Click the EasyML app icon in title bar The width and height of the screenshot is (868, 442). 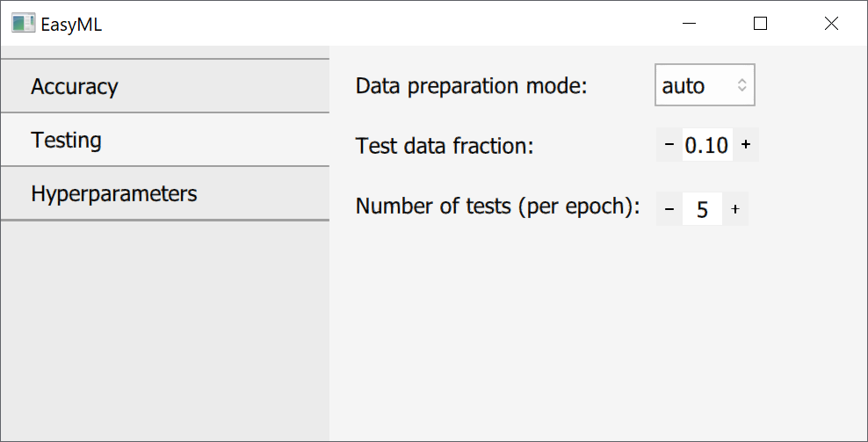[x=24, y=24]
